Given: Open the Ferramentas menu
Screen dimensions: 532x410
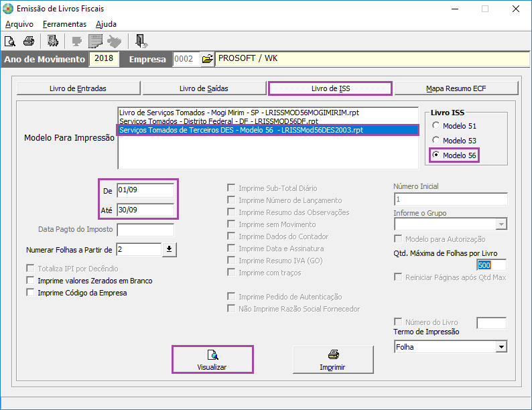Looking at the screenshot, I should 64,24.
